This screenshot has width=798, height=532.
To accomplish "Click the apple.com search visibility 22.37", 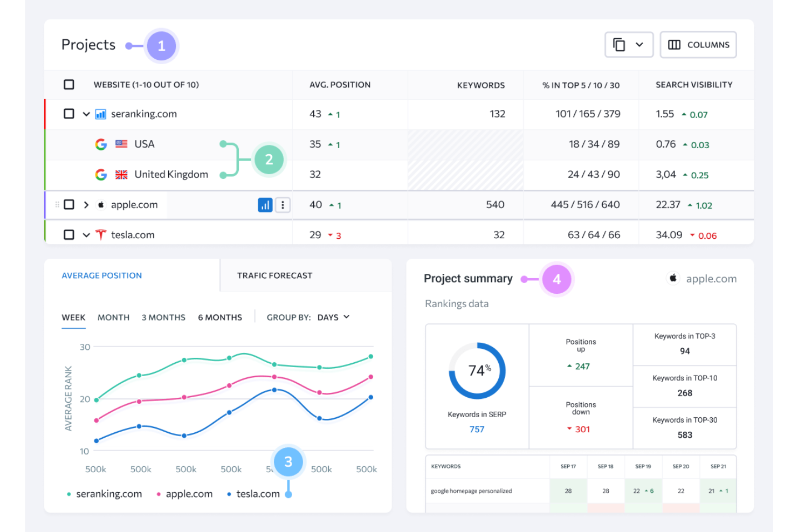I will pyautogui.click(x=668, y=205).
